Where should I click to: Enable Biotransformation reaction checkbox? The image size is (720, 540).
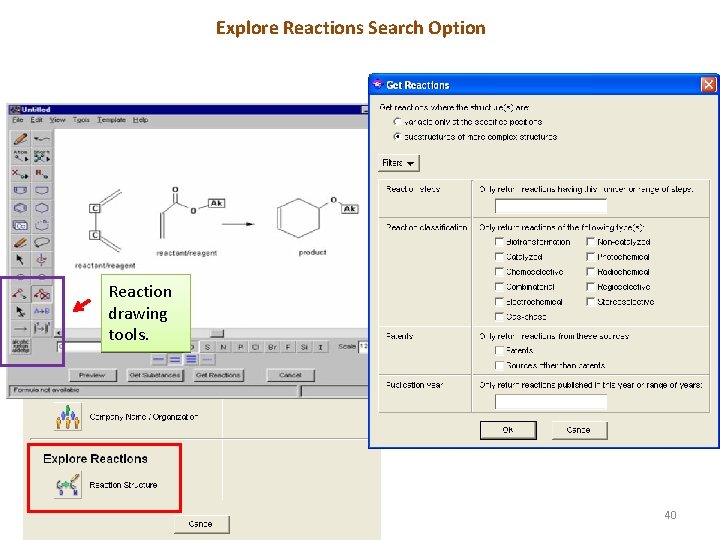click(499, 242)
